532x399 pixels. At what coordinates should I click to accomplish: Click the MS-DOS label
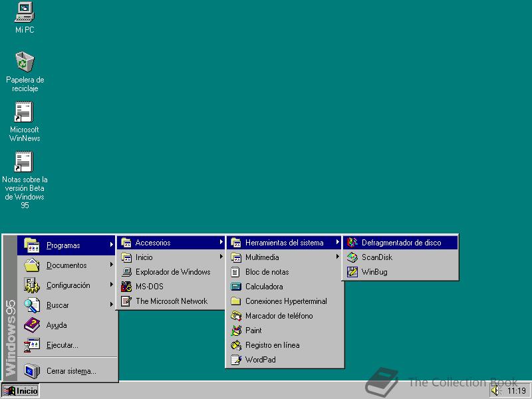(149, 287)
